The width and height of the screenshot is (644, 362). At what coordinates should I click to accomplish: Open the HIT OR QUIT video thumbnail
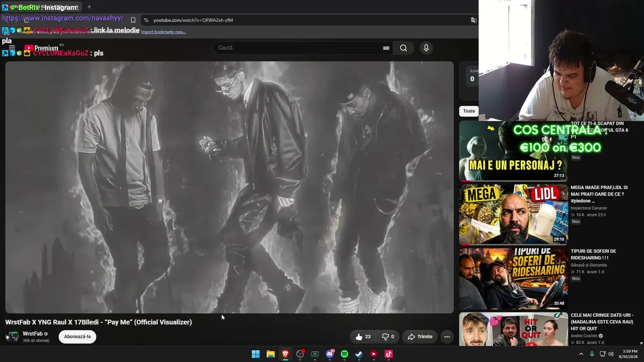coord(513,329)
